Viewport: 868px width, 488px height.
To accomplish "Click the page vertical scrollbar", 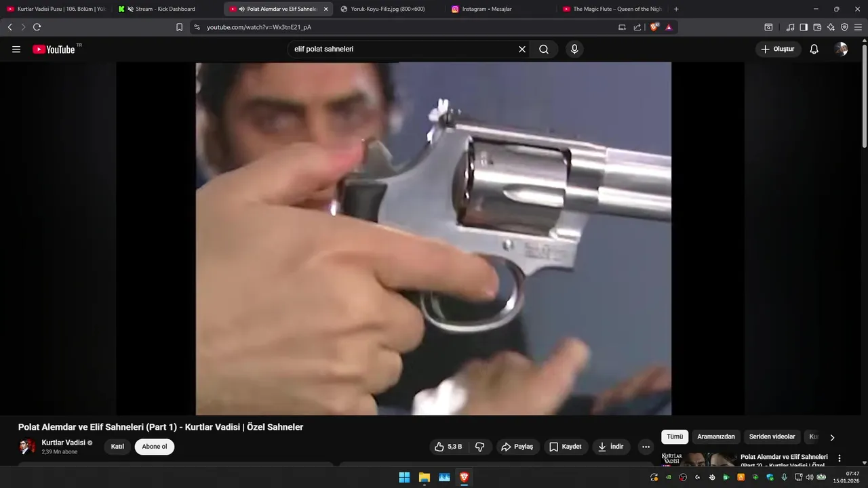I will pyautogui.click(x=865, y=95).
